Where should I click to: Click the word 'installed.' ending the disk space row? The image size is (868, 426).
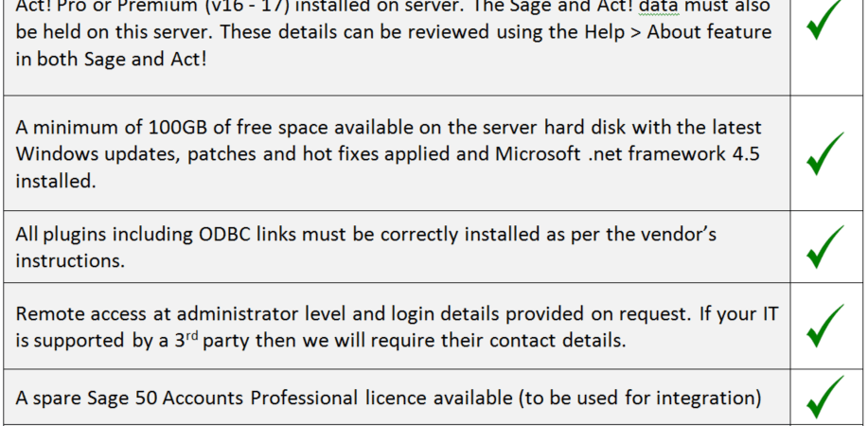click(x=55, y=181)
